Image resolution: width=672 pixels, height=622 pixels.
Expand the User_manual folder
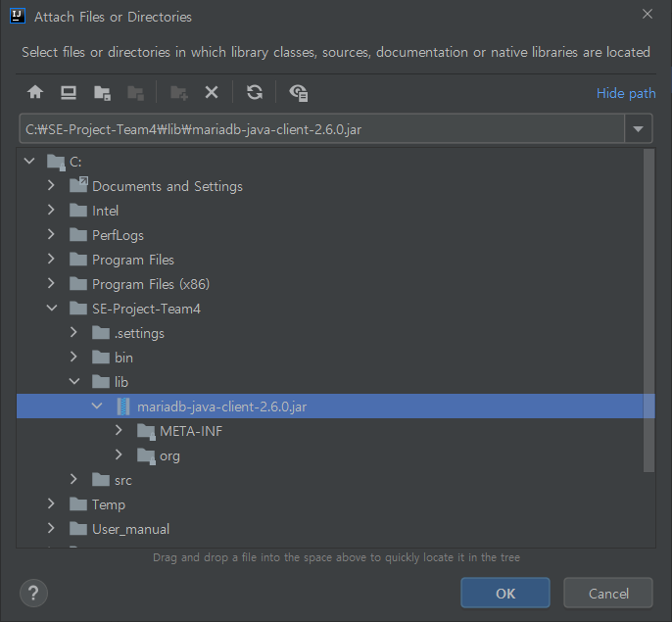(x=51, y=528)
